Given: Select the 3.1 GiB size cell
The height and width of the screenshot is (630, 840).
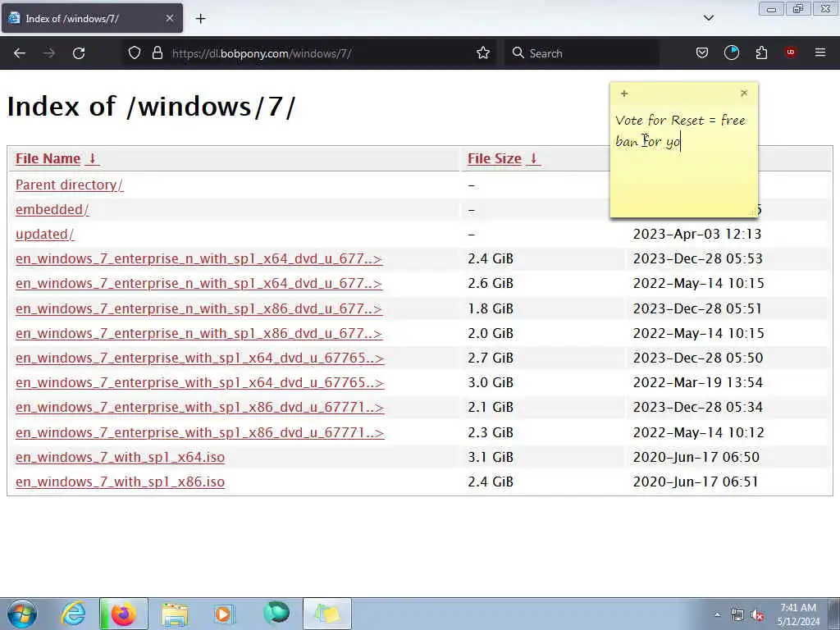Looking at the screenshot, I should click(491, 457).
